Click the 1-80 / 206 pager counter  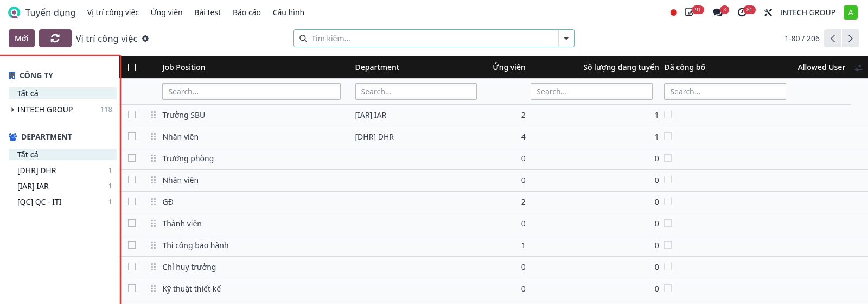click(802, 39)
